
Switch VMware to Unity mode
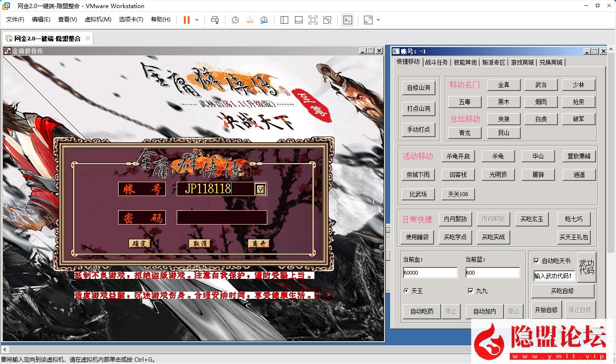[x=327, y=20]
